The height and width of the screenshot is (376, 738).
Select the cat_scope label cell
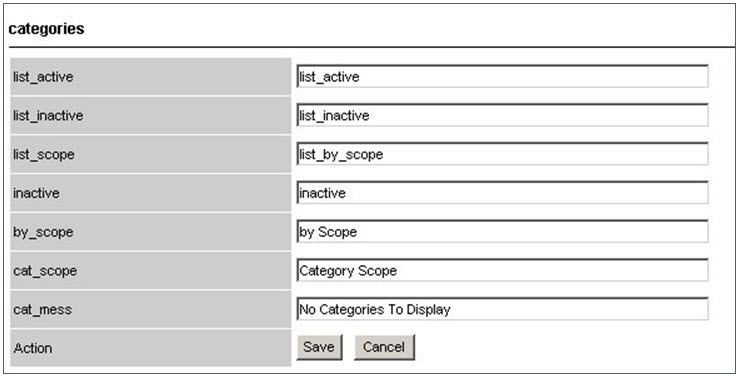point(151,271)
